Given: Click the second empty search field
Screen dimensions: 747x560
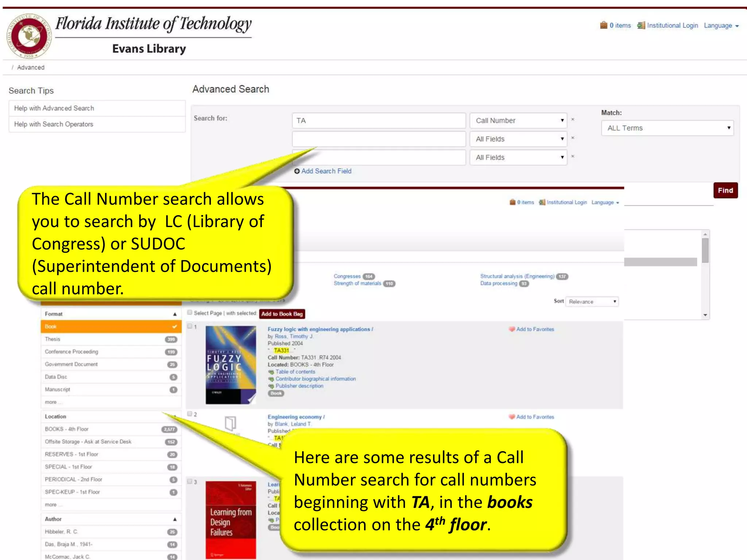Looking at the screenshot, I should click(379, 139).
